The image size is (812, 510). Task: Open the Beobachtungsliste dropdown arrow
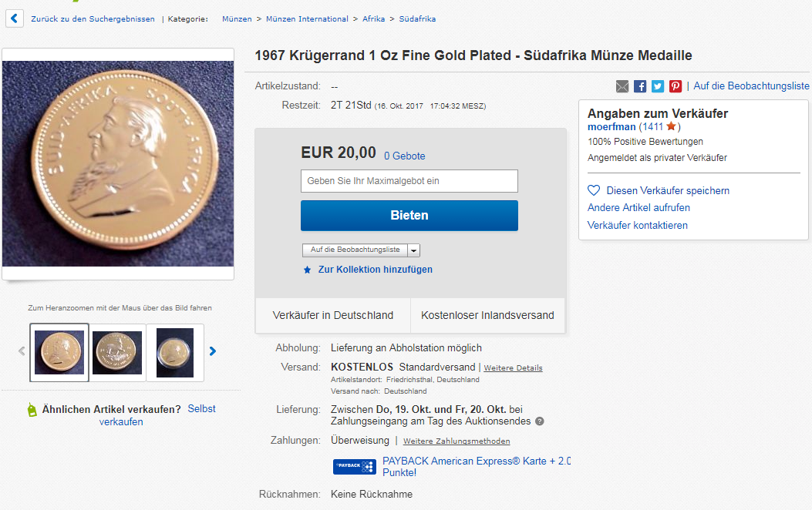pyautogui.click(x=414, y=250)
